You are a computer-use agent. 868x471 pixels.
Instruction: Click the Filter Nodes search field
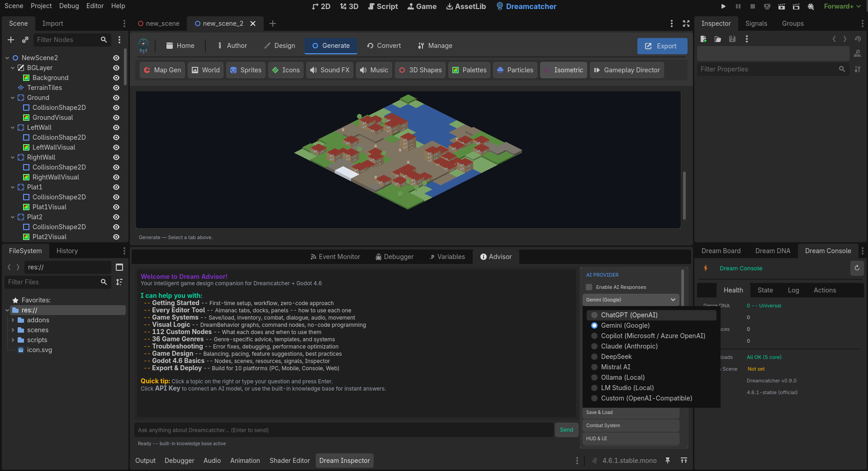pos(72,40)
